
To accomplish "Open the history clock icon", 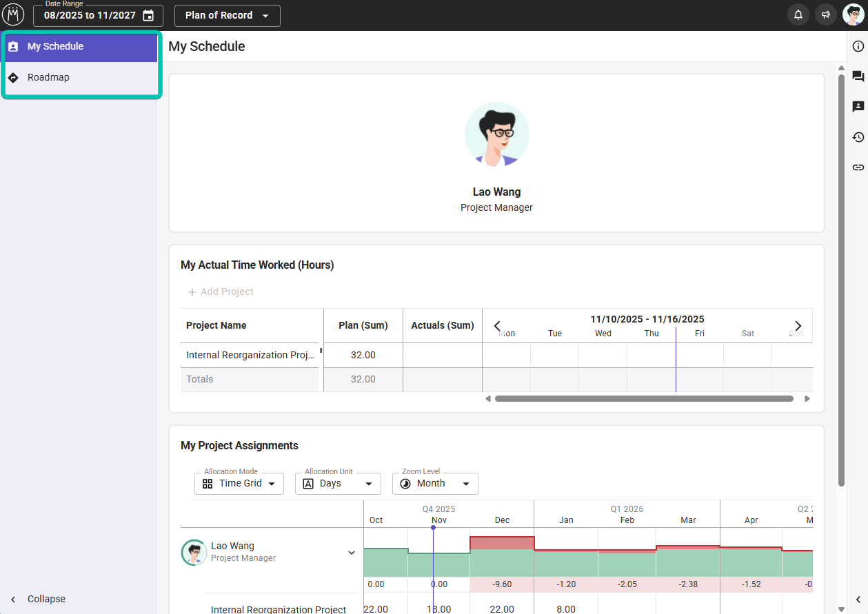I will 858,137.
